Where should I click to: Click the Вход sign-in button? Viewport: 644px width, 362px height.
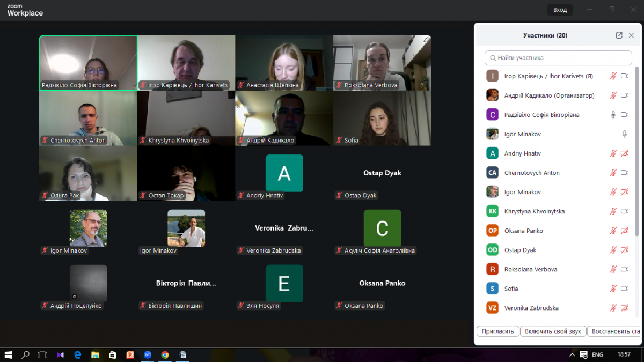click(x=560, y=10)
